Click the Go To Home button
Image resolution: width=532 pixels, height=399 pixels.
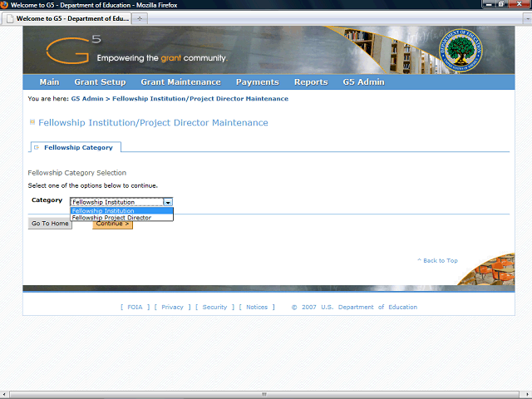coord(50,224)
